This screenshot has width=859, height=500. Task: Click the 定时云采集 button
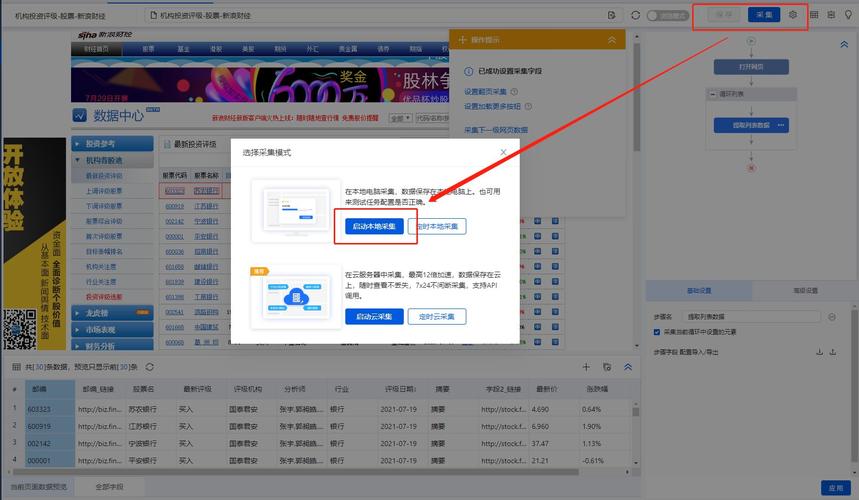tap(437, 317)
